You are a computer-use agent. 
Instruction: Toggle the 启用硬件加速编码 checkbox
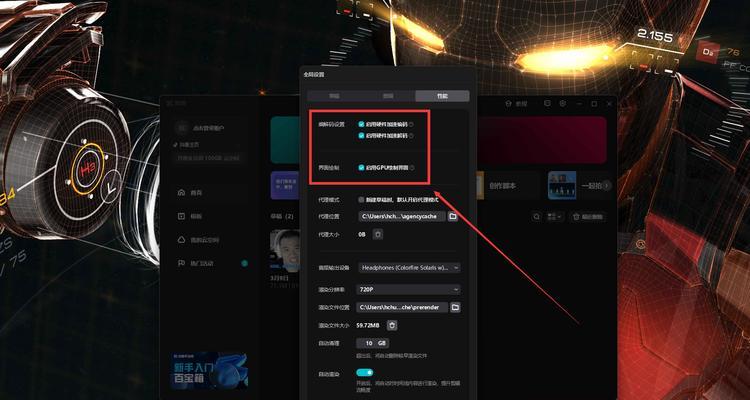click(361, 124)
